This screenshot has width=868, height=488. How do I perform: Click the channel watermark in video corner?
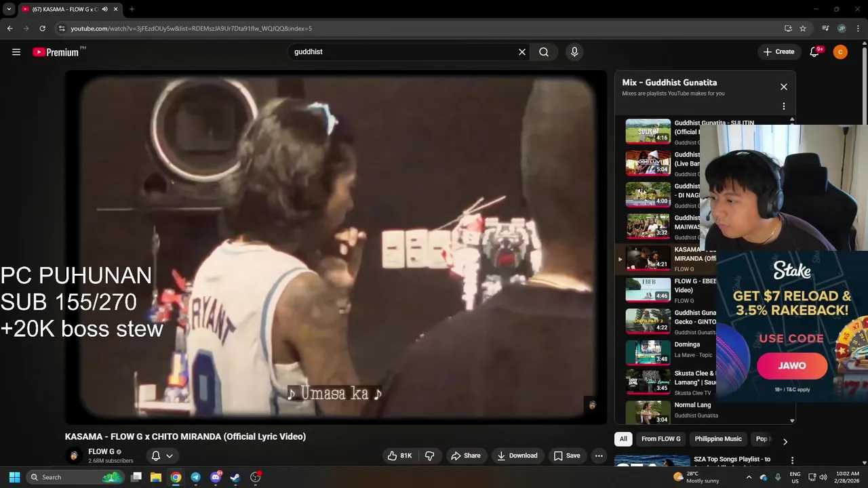coord(592,405)
